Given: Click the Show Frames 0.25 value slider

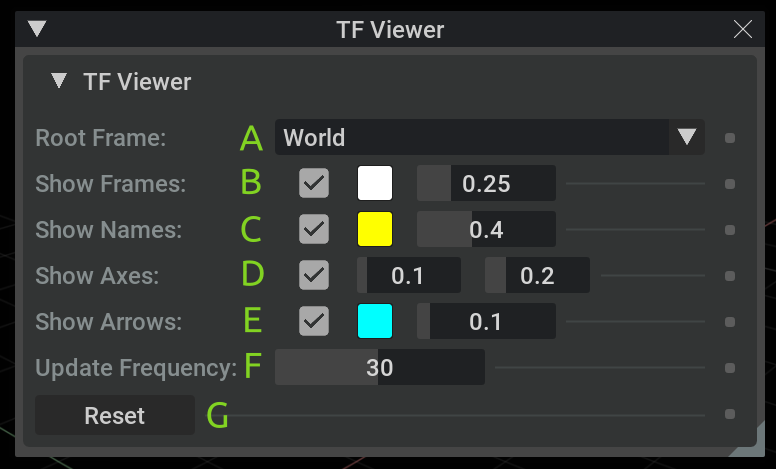Looking at the screenshot, I should pyautogui.click(x=486, y=184).
